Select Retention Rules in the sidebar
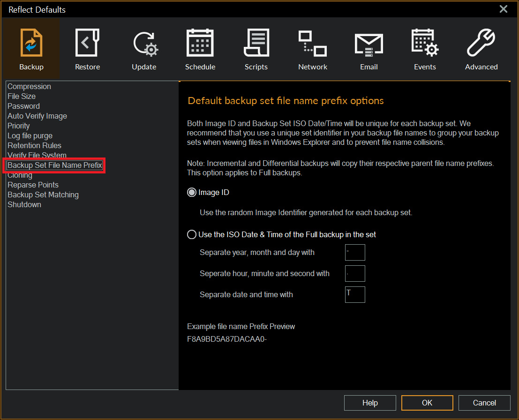519x420 pixels. click(x=34, y=145)
